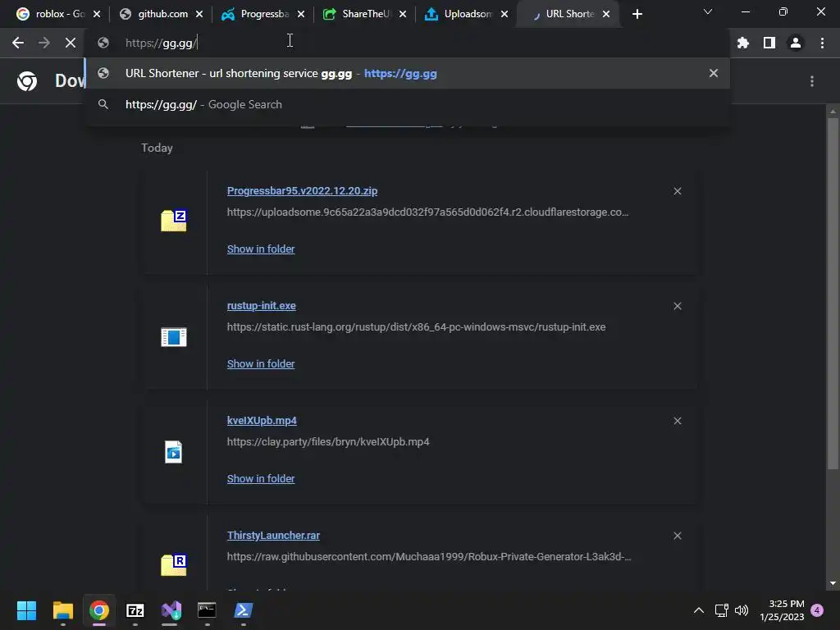
Task: Show rustup-init.exe in folder
Action: tap(261, 363)
